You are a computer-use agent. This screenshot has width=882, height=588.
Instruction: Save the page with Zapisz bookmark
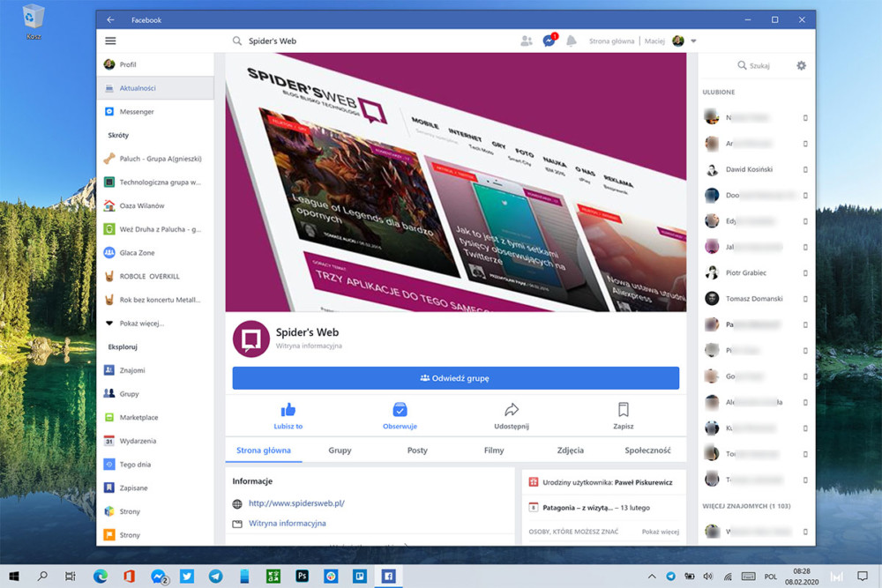coord(624,415)
